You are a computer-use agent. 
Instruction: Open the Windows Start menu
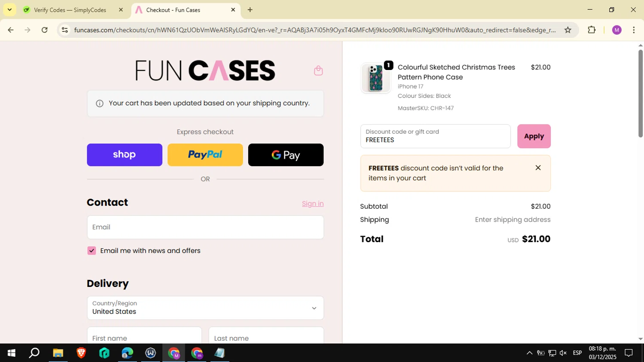(x=12, y=353)
